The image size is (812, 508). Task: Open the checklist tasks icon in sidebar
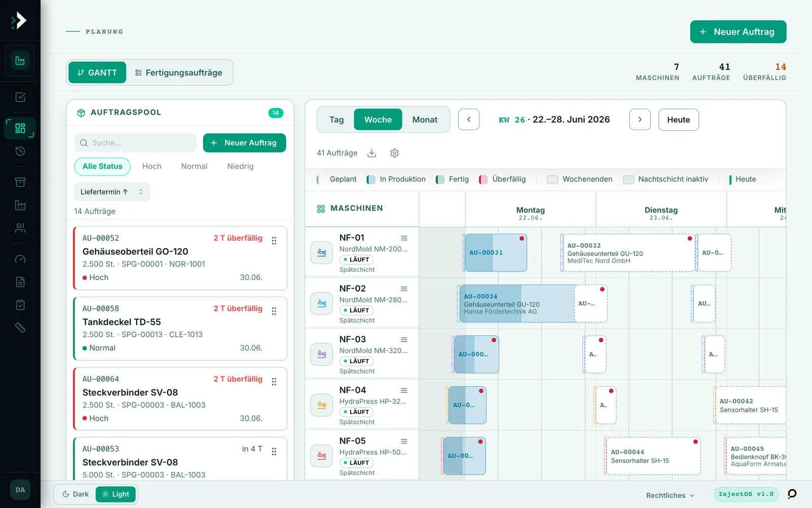pyautogui.click(x=20, y=97)
